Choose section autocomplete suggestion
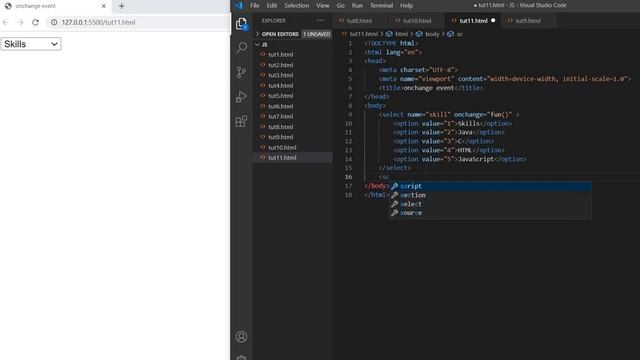 (490, 195)
